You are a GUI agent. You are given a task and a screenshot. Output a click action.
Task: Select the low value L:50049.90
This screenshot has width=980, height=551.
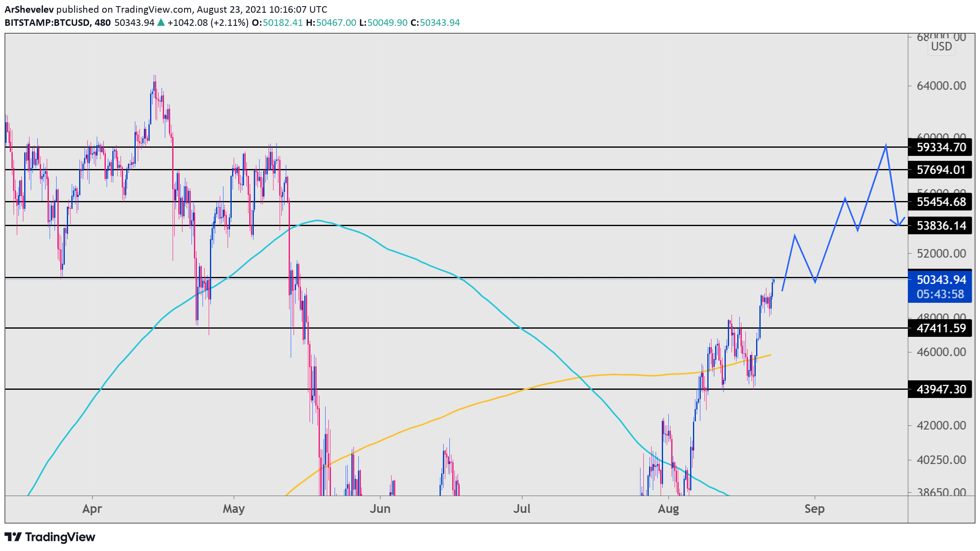tap(383, 23)
